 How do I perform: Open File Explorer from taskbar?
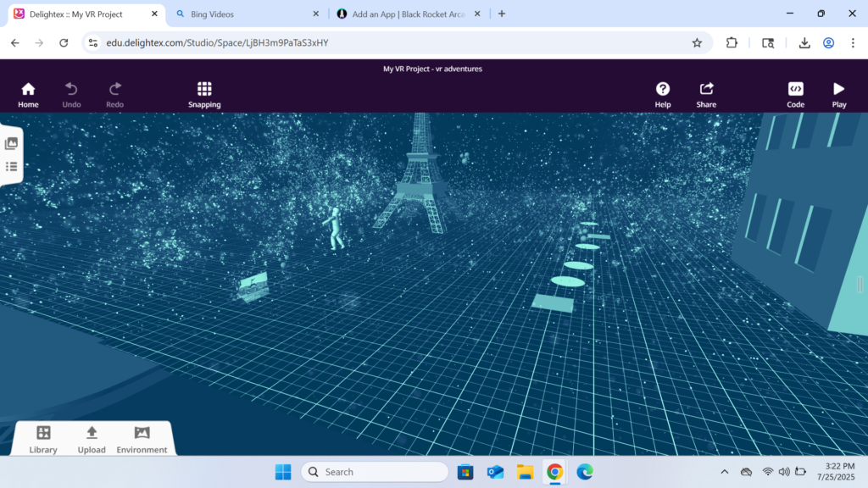pos(525,472)
